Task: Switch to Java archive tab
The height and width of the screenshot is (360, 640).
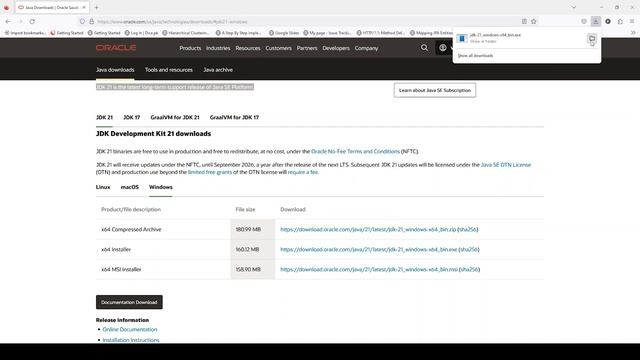Action: tap(218, 70)
